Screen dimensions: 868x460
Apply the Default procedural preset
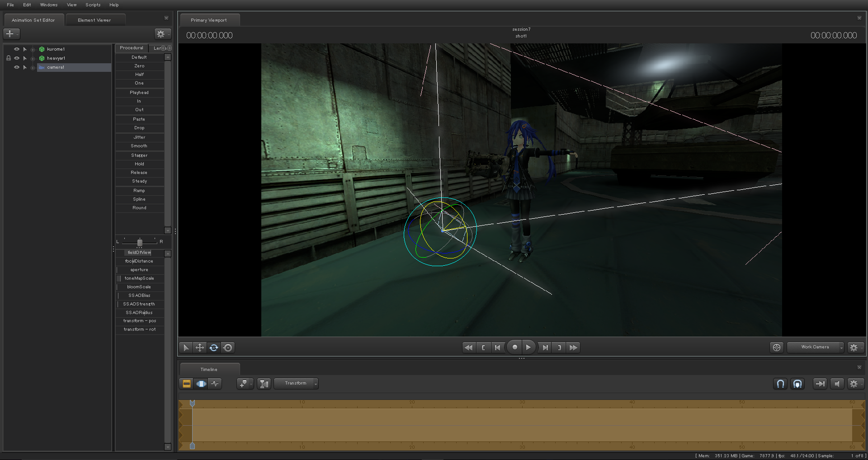139,57
